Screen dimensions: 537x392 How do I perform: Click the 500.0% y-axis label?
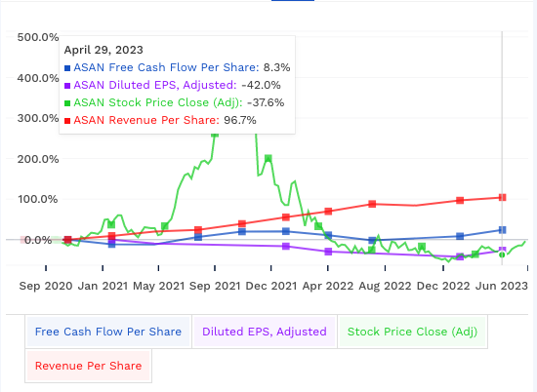[38, 37]
